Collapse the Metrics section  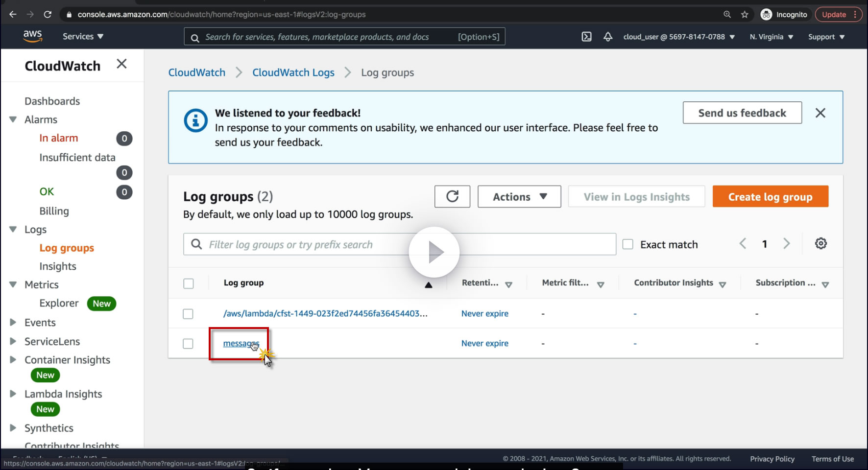coord(13,284)
